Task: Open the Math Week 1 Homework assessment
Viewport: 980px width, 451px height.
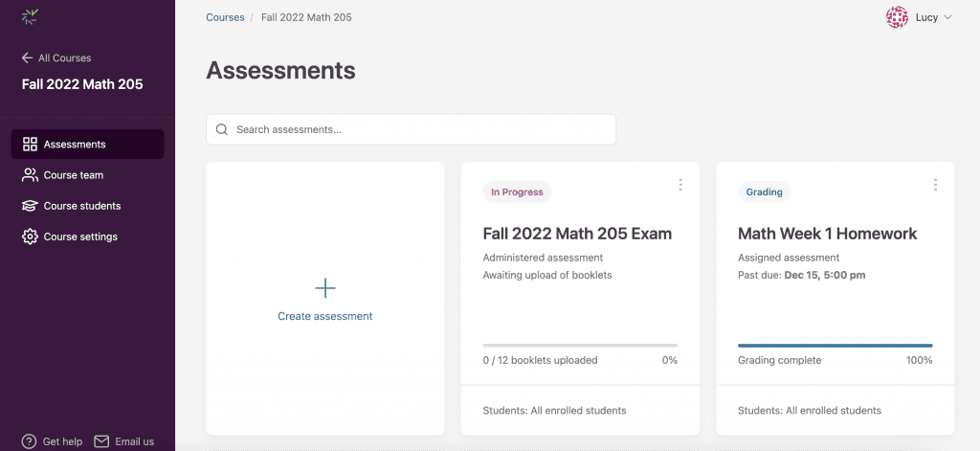Action: pos(827,234)
